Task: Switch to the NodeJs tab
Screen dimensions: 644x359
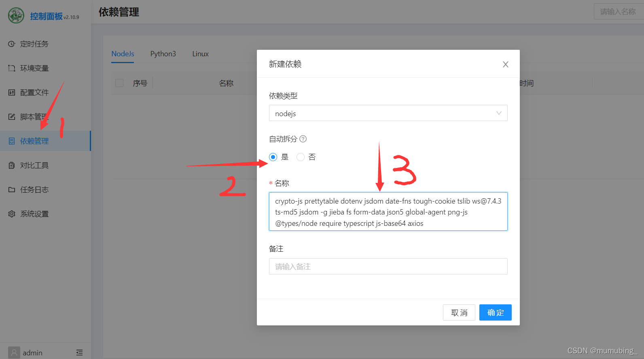Action: coord(123,54)
